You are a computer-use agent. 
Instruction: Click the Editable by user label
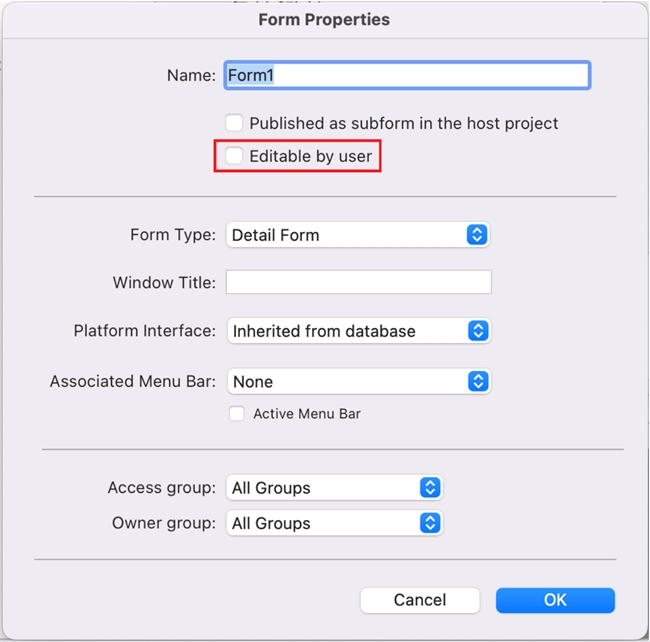310,156
